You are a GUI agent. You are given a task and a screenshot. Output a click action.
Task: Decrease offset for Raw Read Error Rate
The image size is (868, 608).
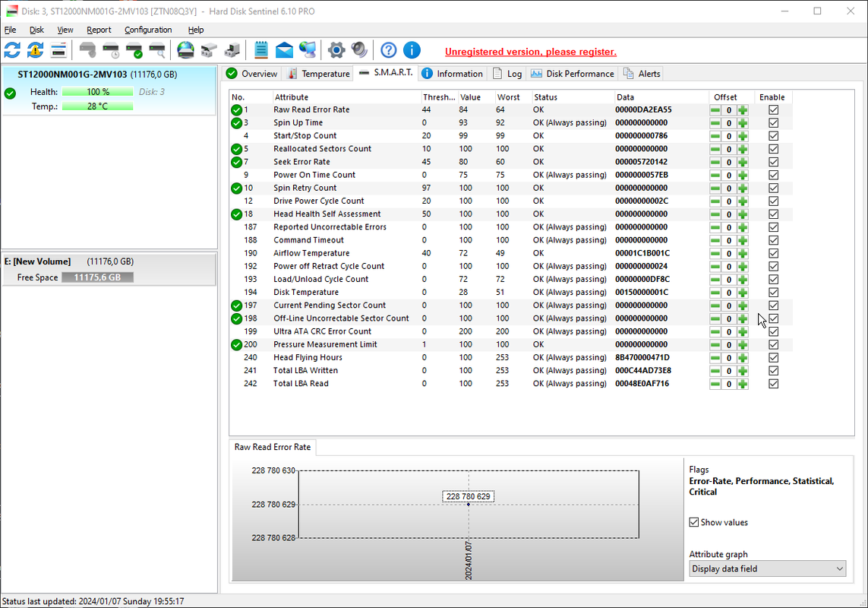[x=715, y=109]
